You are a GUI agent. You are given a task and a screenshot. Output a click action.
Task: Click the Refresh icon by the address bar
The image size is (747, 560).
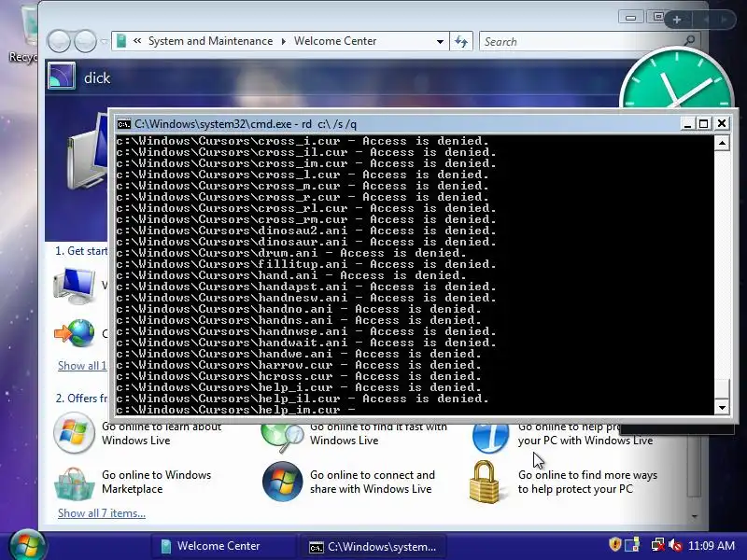click(460, 41)
